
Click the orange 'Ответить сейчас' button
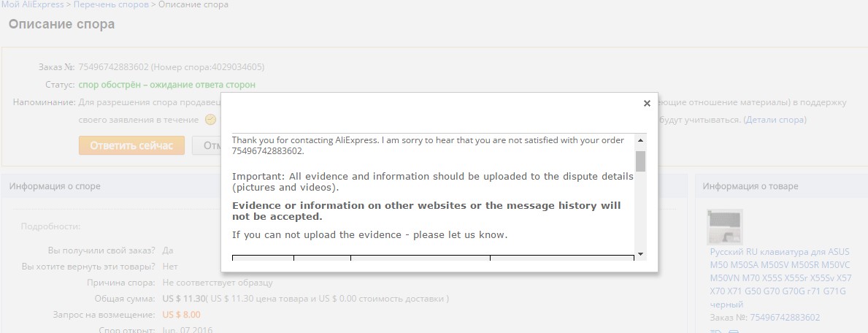[x=131, y=145]
